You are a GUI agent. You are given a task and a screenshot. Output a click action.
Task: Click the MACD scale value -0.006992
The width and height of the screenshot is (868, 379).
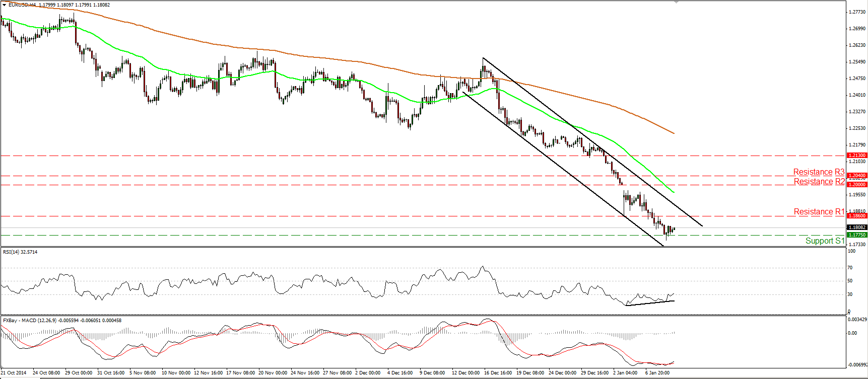tap(857, 364)
